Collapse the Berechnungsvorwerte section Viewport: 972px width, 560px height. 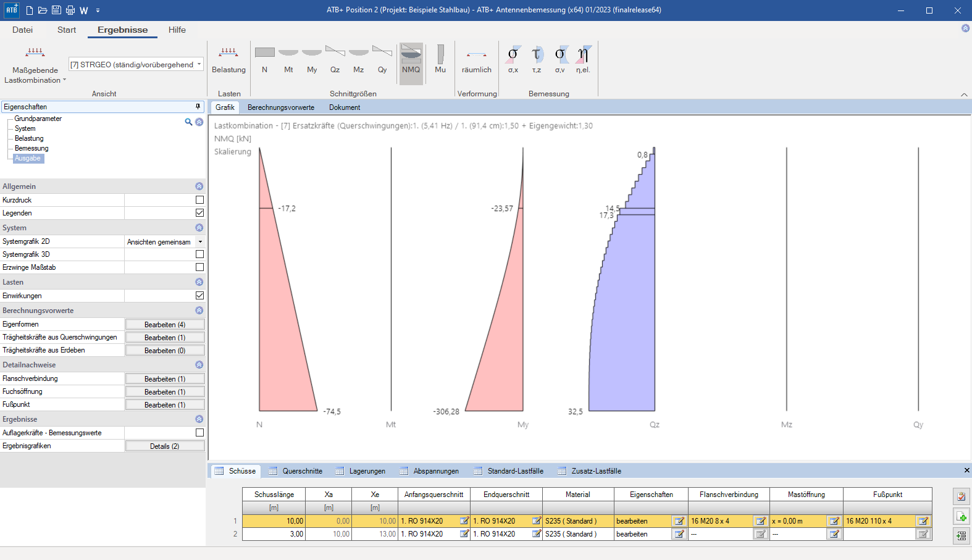tap(199, 311)
